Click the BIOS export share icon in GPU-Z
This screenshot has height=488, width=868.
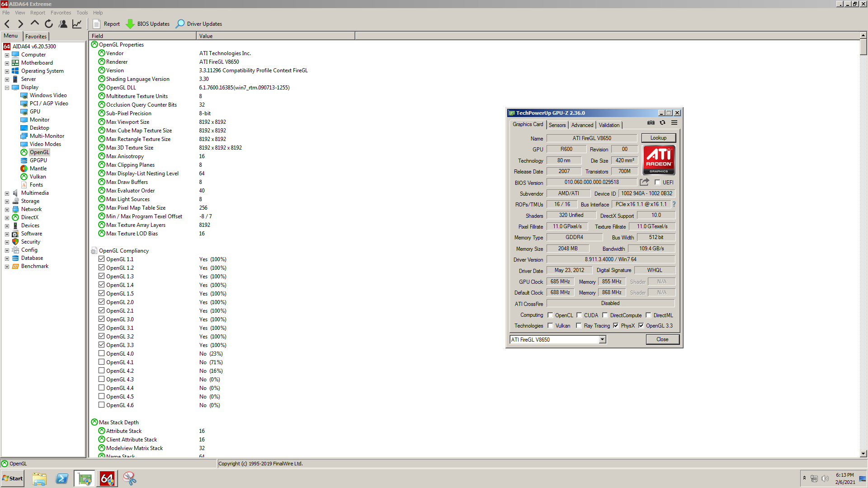pyautogui.click(x=644, y=182)
